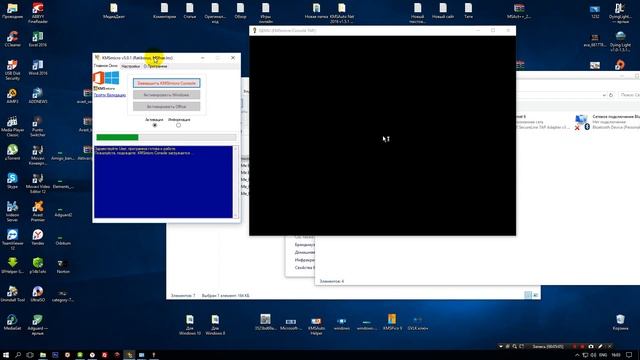Expand the address bar dropdown in network window
Image resolution: width=640 pixels, height=360 pixels.
[604, 95]
